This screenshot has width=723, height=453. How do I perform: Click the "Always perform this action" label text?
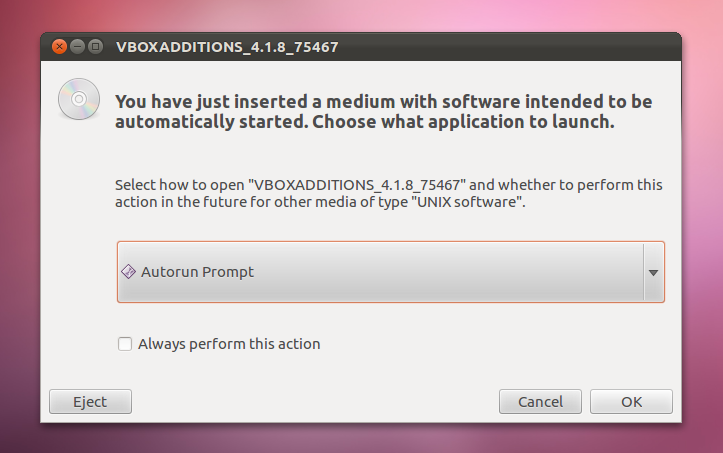pyautogui.click(x=229, y=344)
